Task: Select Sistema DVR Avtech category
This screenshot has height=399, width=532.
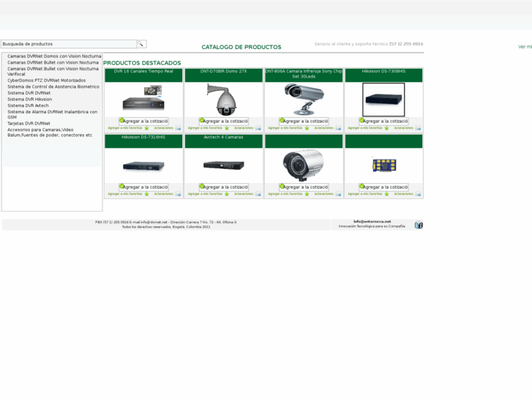Action: point(28,105)
